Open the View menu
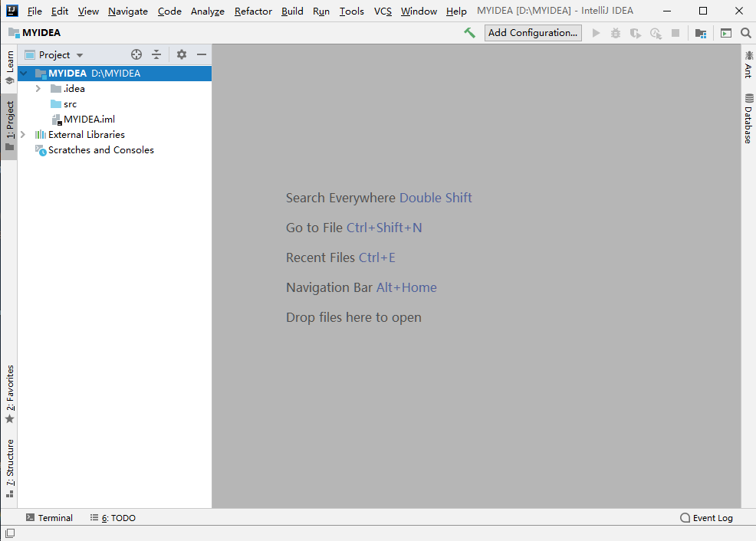 pyautogui.click(x=88, y=11)
